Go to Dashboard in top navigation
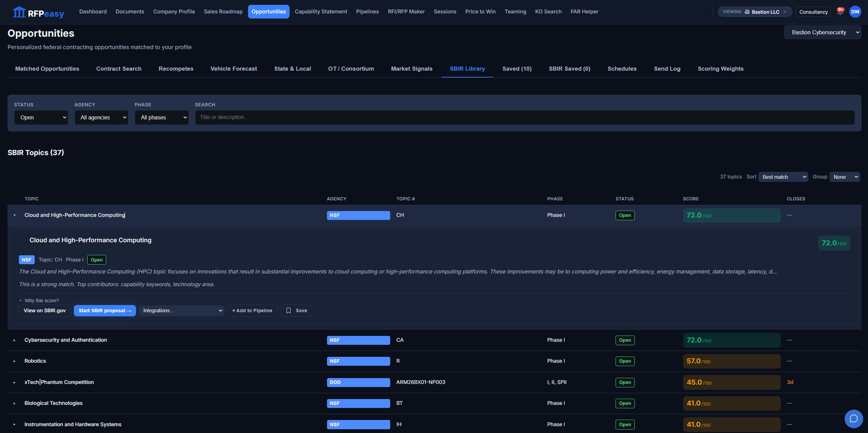 pos(93,12)
